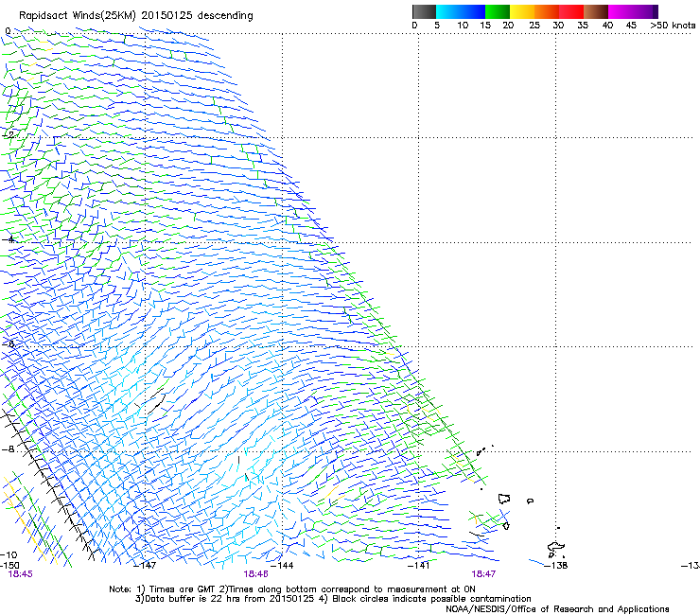Click the '-10' latitude axis label
Image resolution: width=700 pixels, height=615 pixels.
tap(9, 554)
